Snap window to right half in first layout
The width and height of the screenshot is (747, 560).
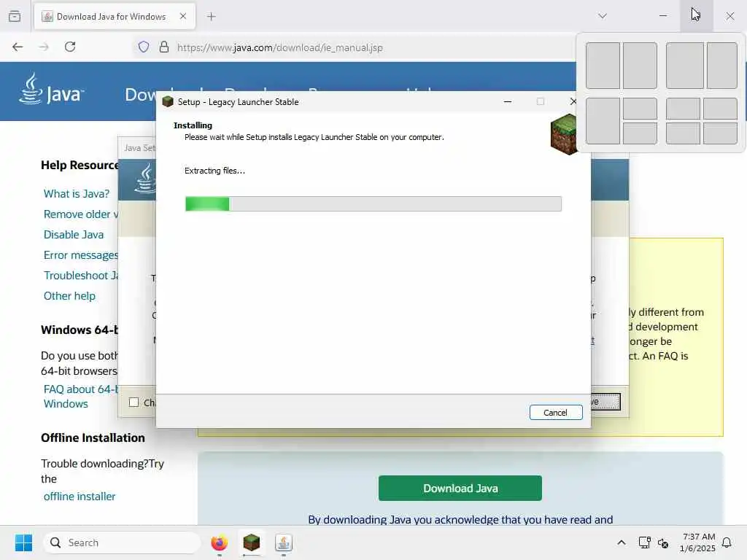click(x=640, y=65)
